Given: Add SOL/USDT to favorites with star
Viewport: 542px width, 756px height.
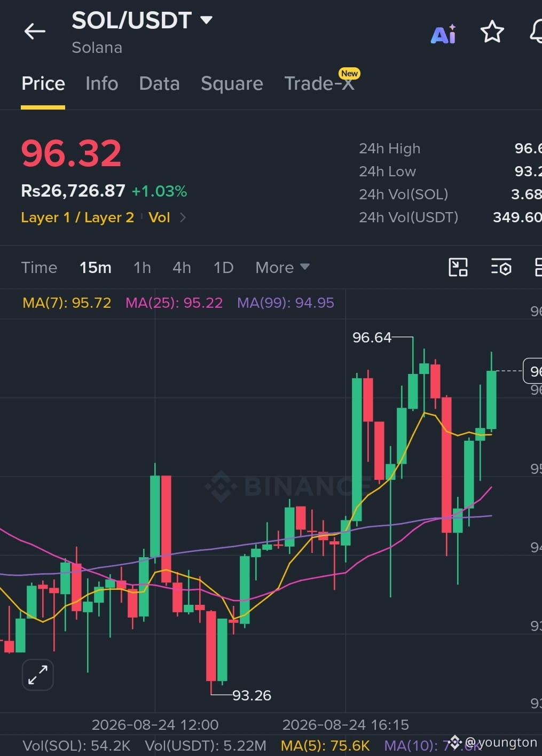Looking at the screenshot, I should (x=492, y=32).
